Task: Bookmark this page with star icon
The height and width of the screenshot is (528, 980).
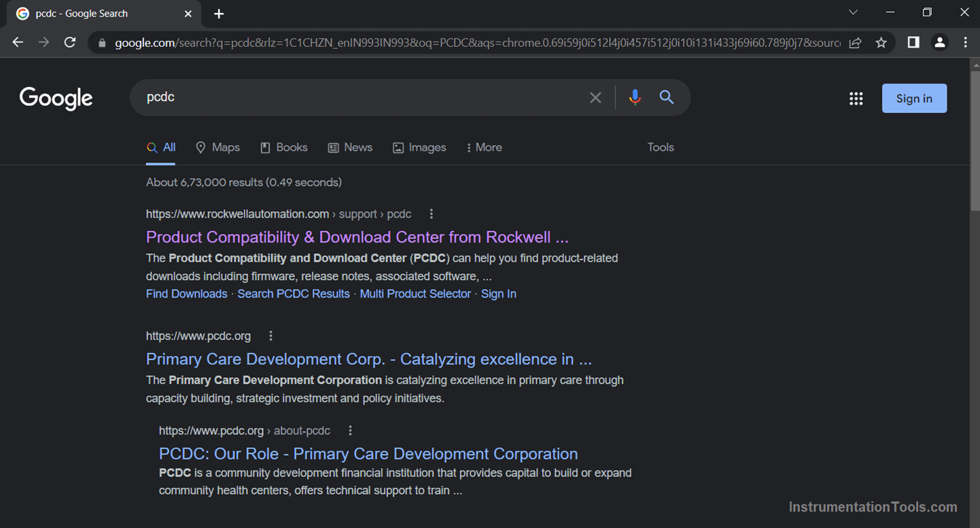Action: click(881, 43)
